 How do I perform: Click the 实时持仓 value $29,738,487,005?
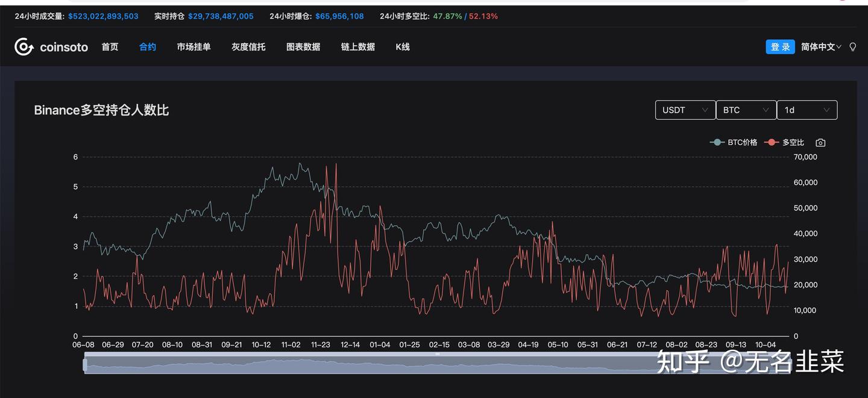pos(221,16)
